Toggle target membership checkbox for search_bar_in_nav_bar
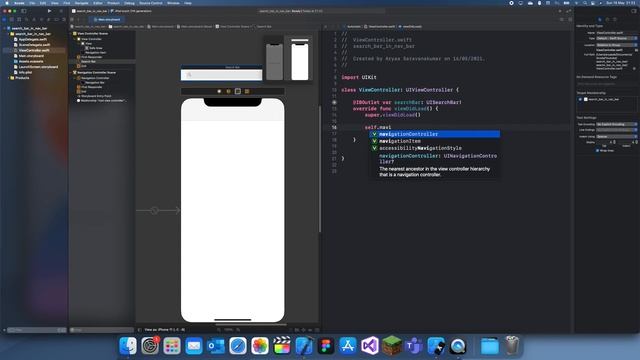The height and width of the screenshot is (360, 640). pyautogui.click(x=580, y=99)
